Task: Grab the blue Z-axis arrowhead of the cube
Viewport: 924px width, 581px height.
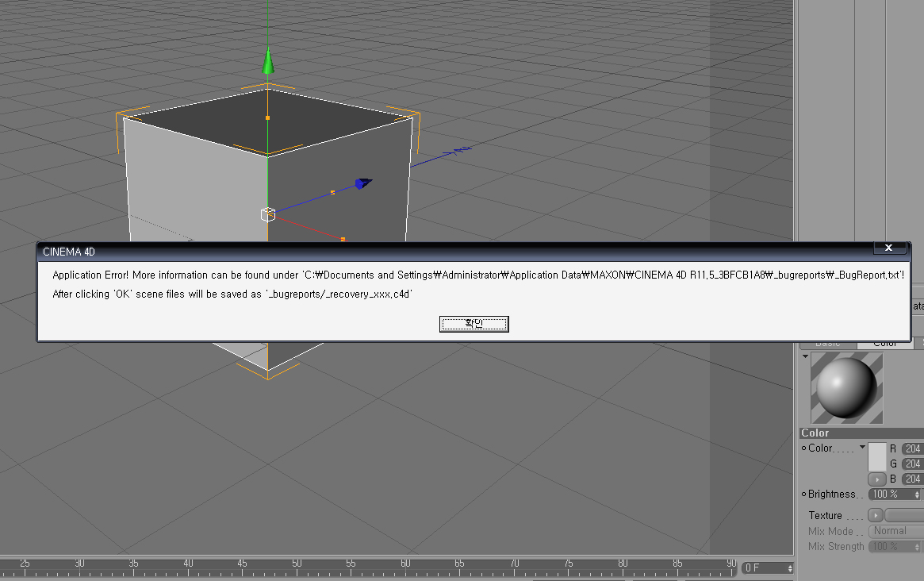Action: [x=363, y=183]
